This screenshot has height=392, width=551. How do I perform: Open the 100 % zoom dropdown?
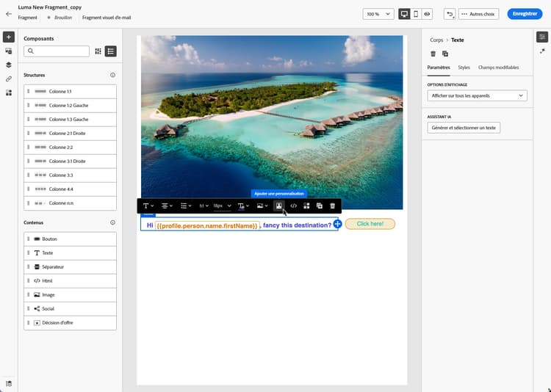pyautogui.click(x=378, y=14)
